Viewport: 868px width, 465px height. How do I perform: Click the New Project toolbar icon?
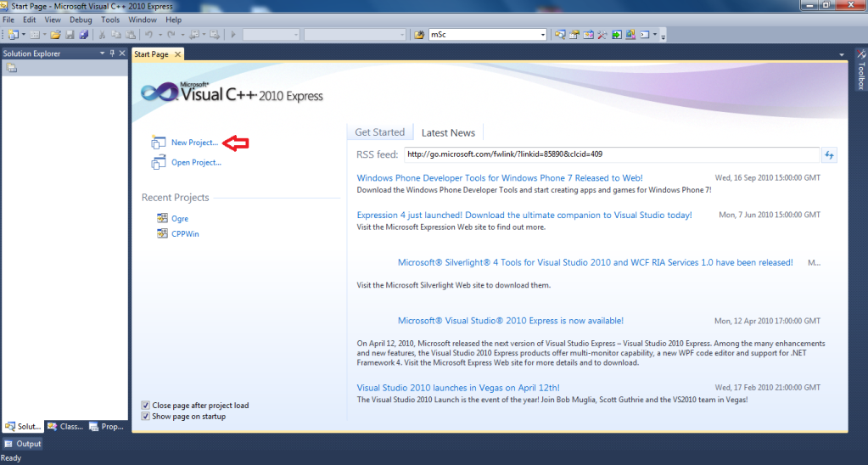pos(13,35)
